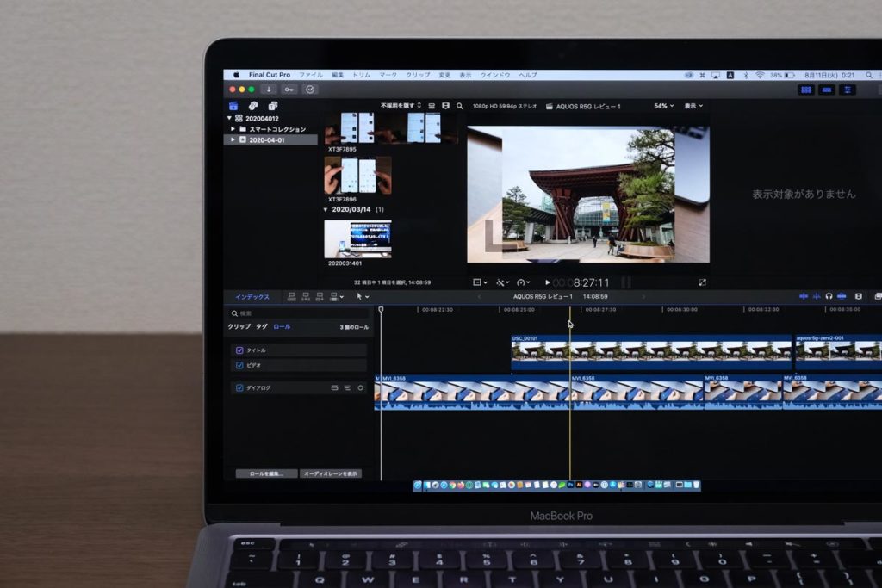This screenshot has height=588, width=882.
Task: Toggle audio skimming icon
Action: [x=817, y=296]
